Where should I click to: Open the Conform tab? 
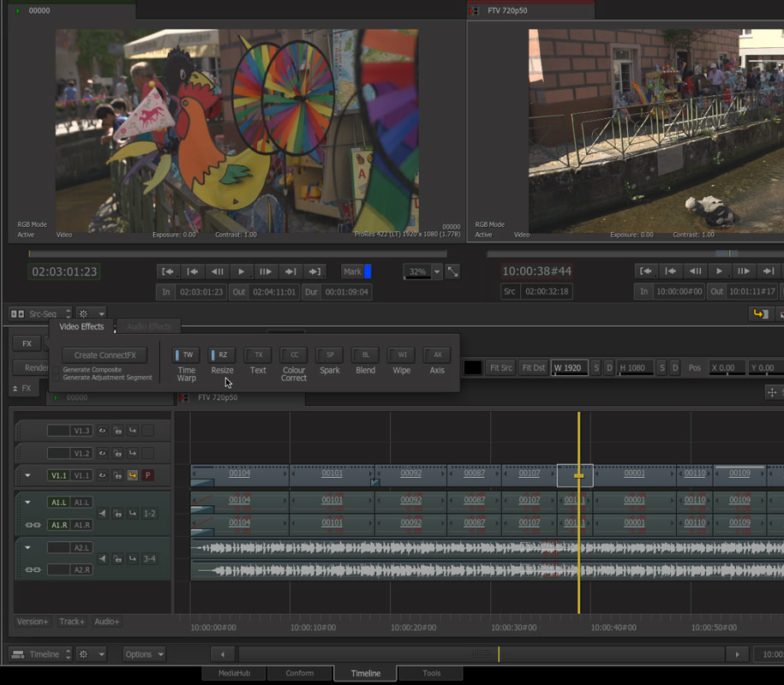(300, 673)
